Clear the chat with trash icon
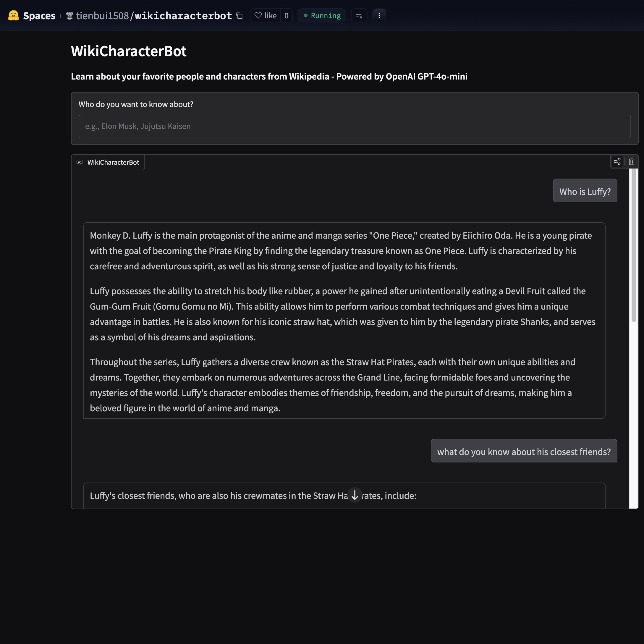The image size is (644, 644). pos(631,162)
